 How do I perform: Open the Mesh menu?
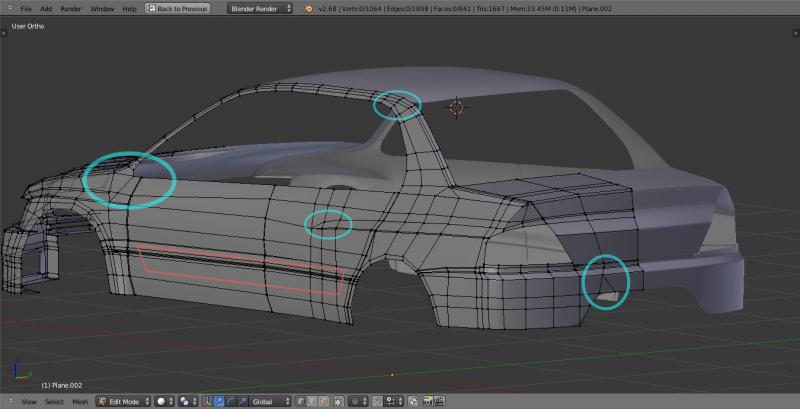coord(80,401)
